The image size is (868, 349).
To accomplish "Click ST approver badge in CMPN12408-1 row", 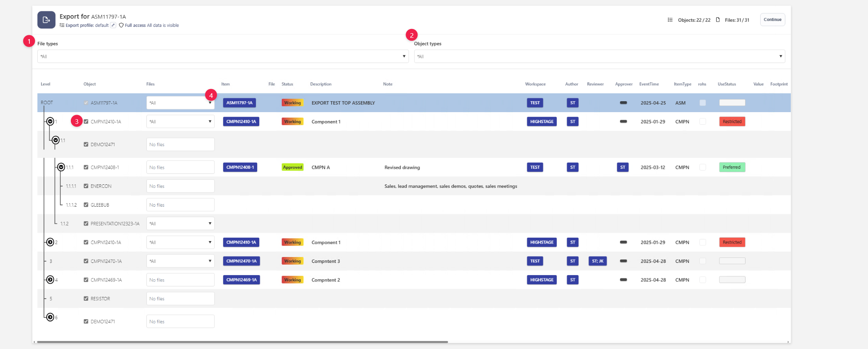I will (623, 167).
